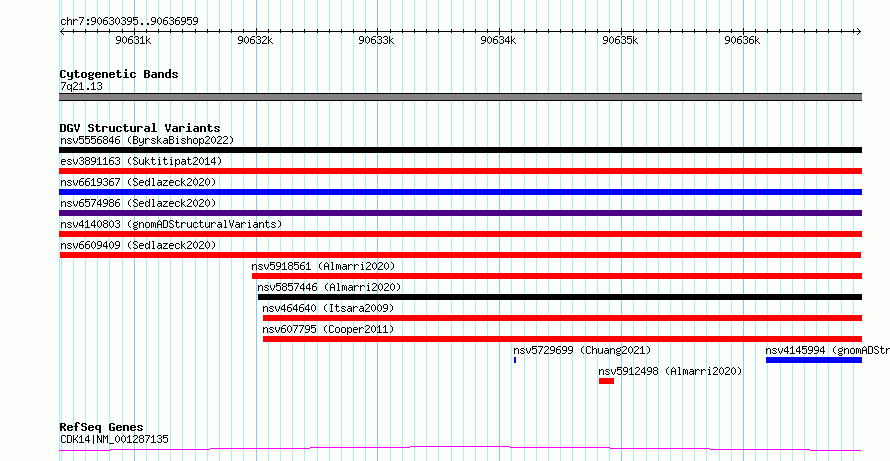Click the Cytogenetic Bands track title
This screenshot has height=461, width=890.
click(119, 74)
